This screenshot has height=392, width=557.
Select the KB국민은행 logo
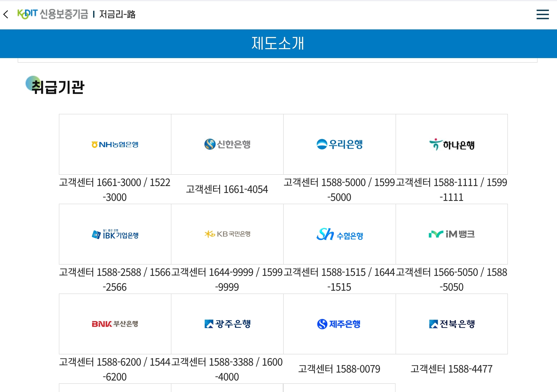[227, 234]
